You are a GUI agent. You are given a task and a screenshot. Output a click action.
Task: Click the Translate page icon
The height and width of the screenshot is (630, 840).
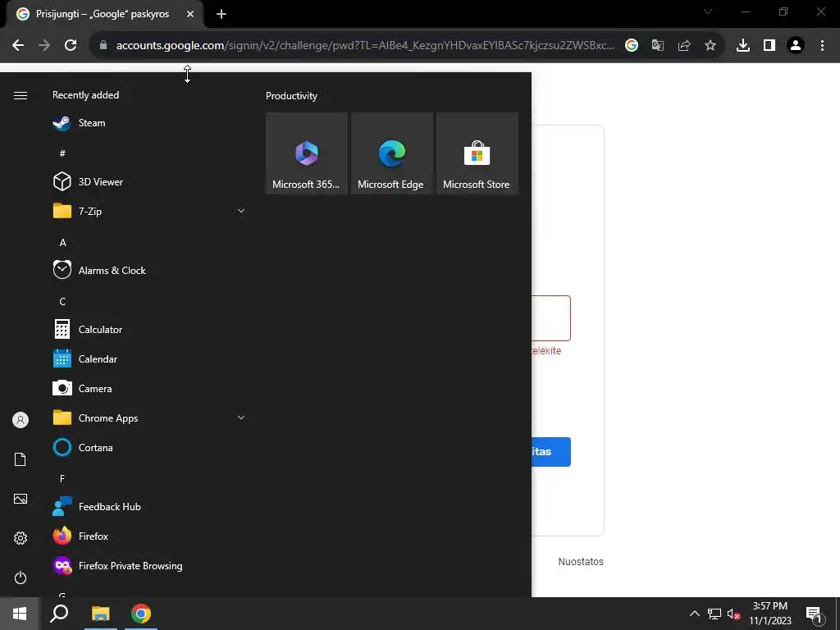pyautogui.click(x=658, y=46)
